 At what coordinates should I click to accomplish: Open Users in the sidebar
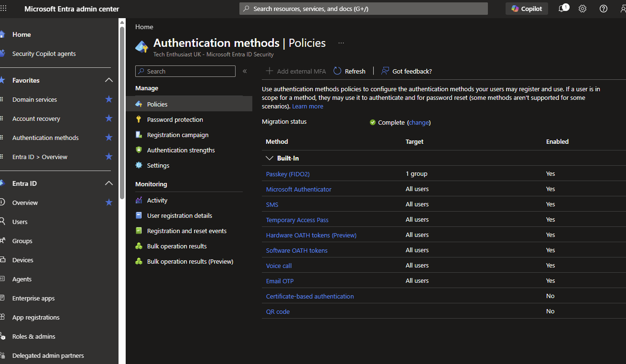(x=20, y=222)
